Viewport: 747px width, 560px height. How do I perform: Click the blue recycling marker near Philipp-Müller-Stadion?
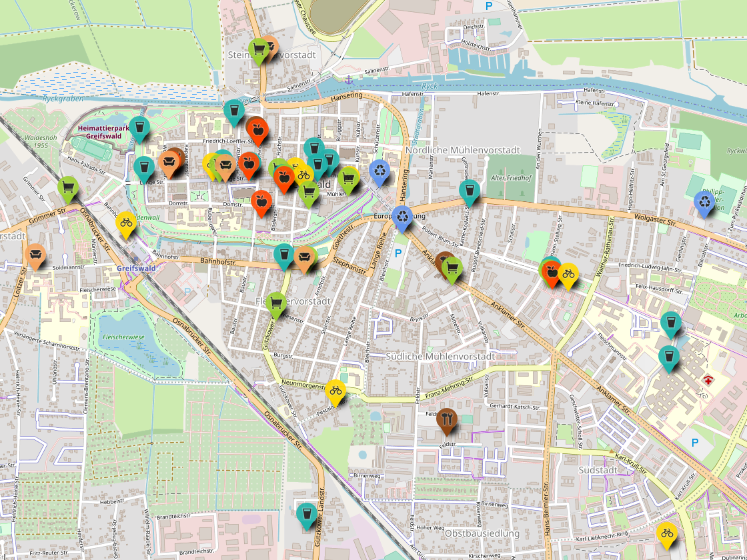704,202
